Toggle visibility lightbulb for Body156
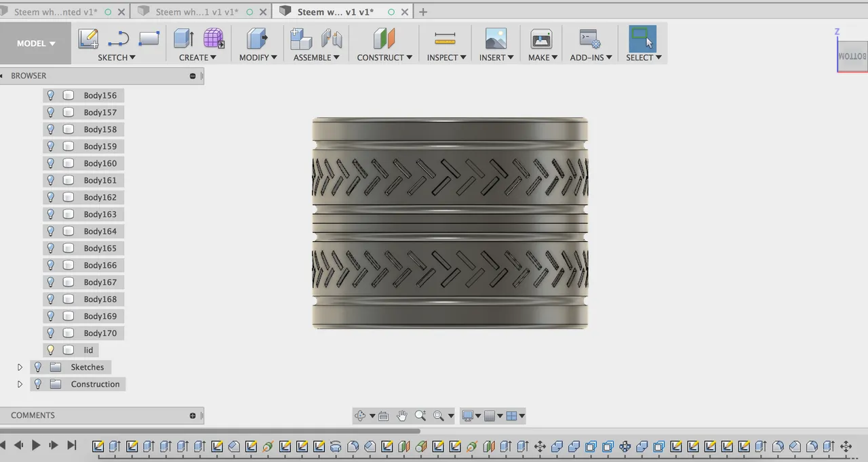 50,96
